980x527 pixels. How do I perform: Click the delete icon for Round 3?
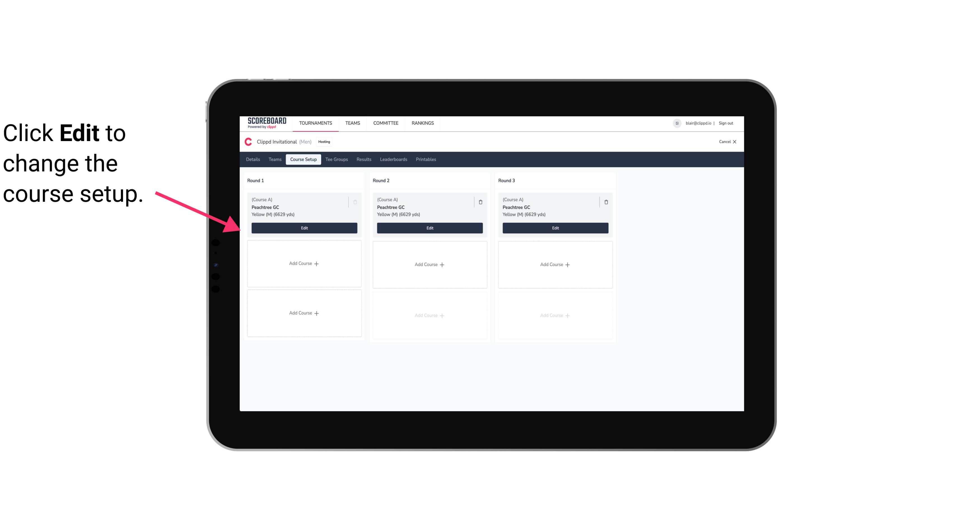click(x=606, y=202)
